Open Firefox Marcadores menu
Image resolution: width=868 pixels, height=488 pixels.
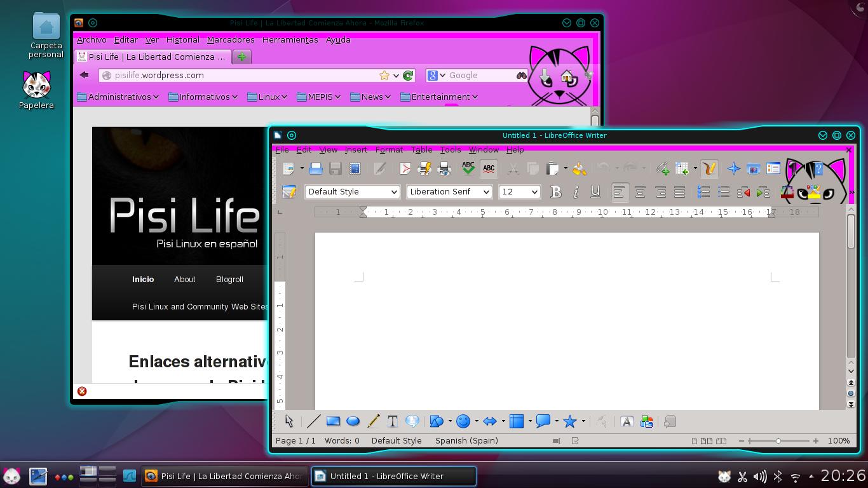(231, 39)
